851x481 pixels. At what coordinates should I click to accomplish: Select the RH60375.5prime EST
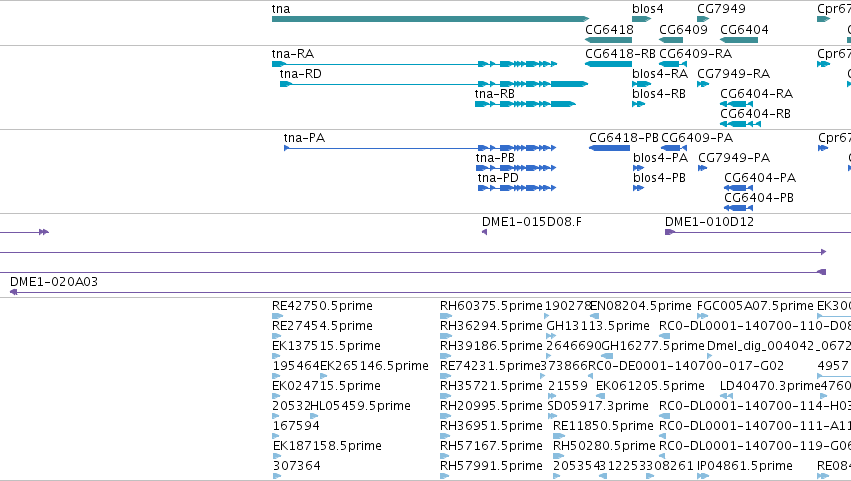(x=446, y=316)
